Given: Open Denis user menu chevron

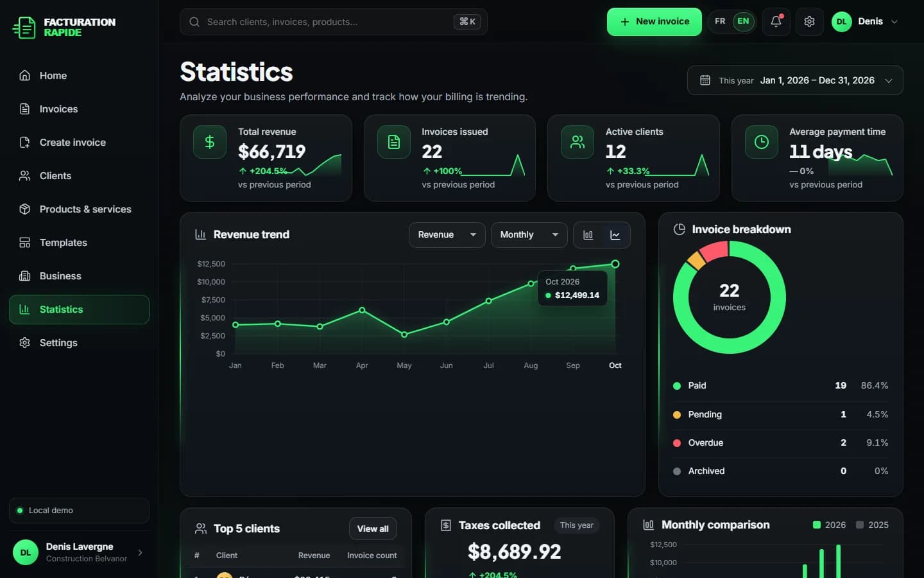Looking at the screenshot, I should click(894, 22).
